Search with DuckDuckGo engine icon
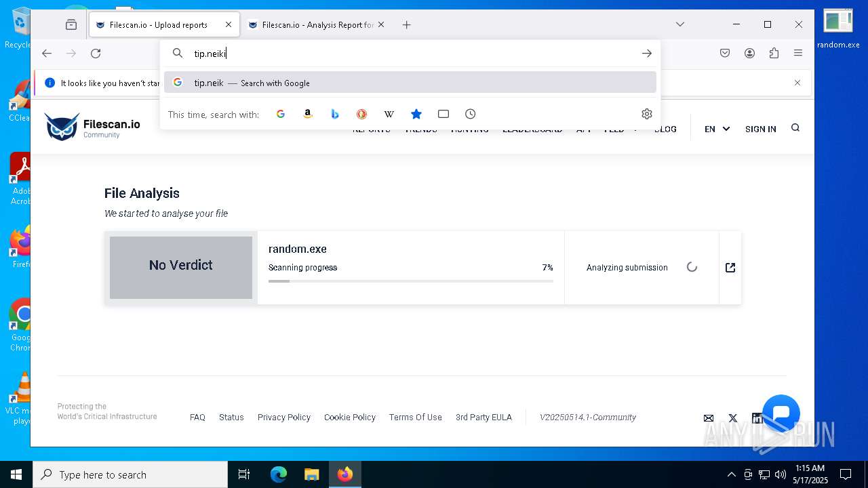The height and width of the screenshot is (488, 868). [362, 114]
